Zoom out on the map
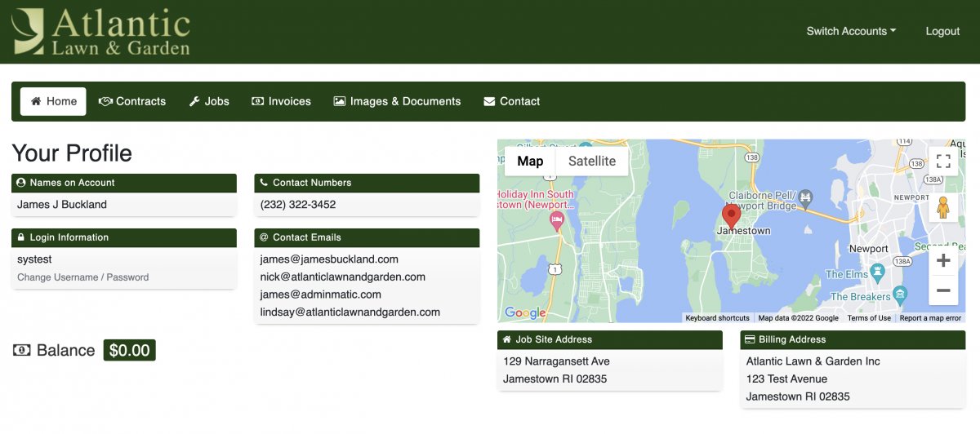This screenshot has width=980, height=434. click(943, 290)
